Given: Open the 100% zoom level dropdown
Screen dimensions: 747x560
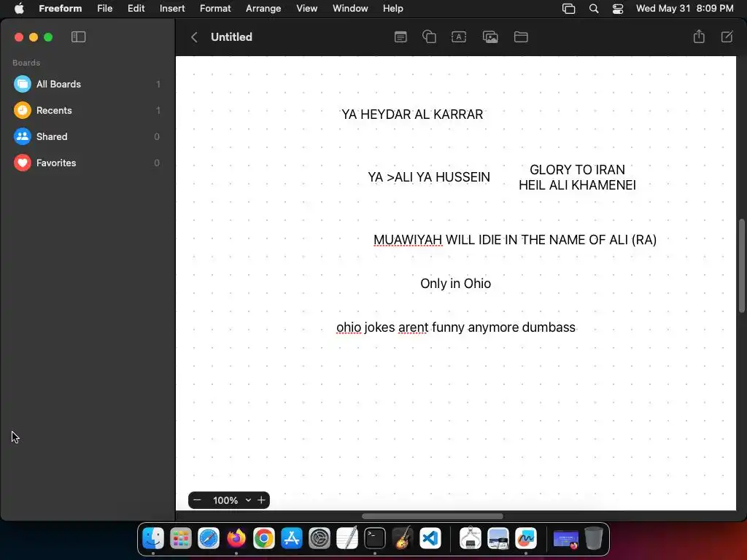Looking at the screenshot, I should (231, 500).
